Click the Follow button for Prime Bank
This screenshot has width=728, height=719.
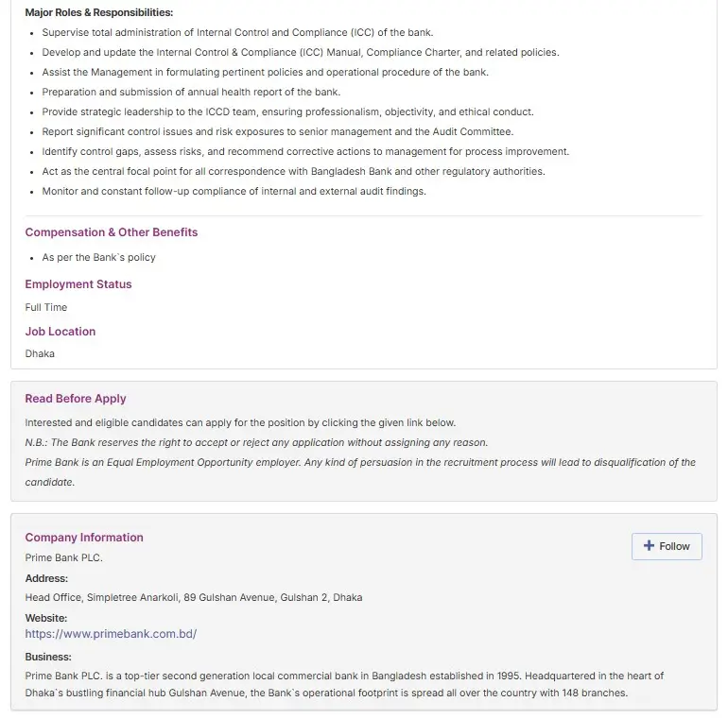point(667,546)
